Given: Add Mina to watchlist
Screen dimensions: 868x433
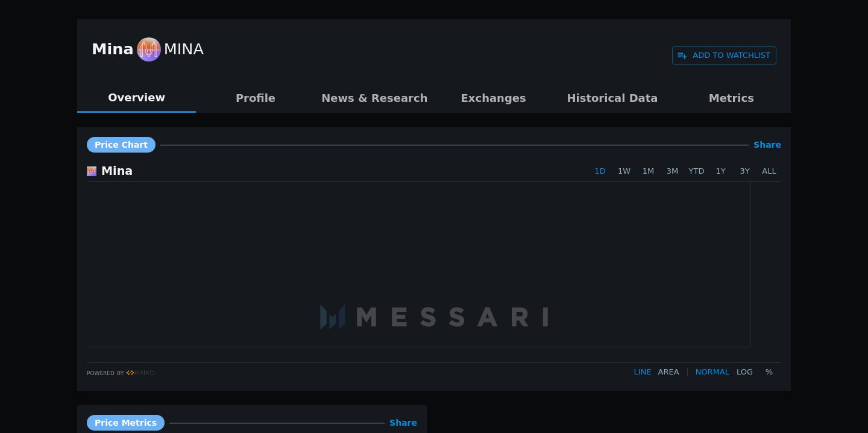Looking at the screenshot, I should point(724,55).
